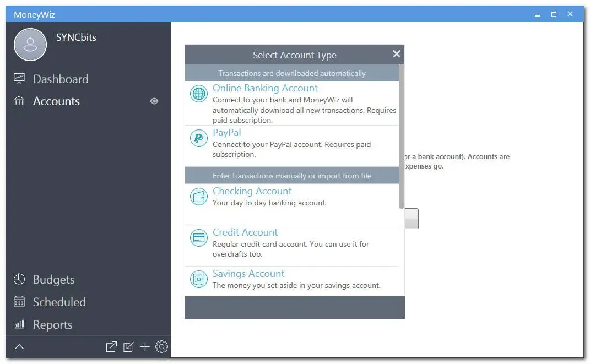Click the PayPal logo icon
This screenshot has width=590, height=364.
(199, 138)
